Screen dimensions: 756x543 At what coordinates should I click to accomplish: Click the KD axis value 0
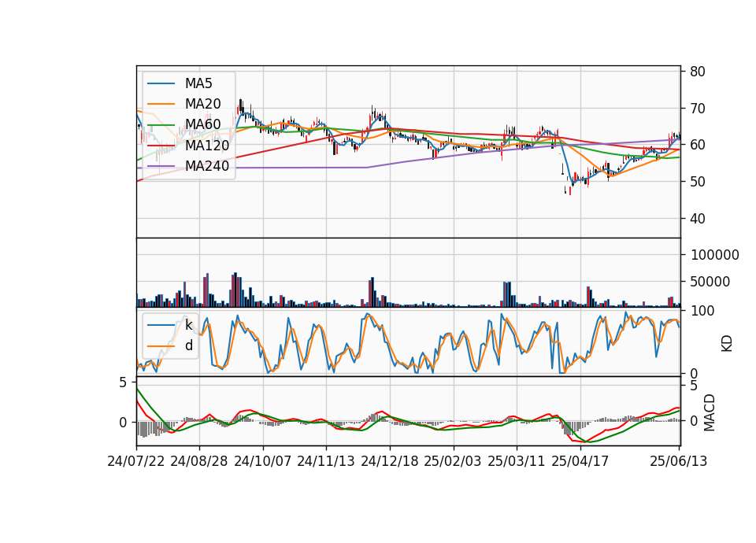[694, 373]
